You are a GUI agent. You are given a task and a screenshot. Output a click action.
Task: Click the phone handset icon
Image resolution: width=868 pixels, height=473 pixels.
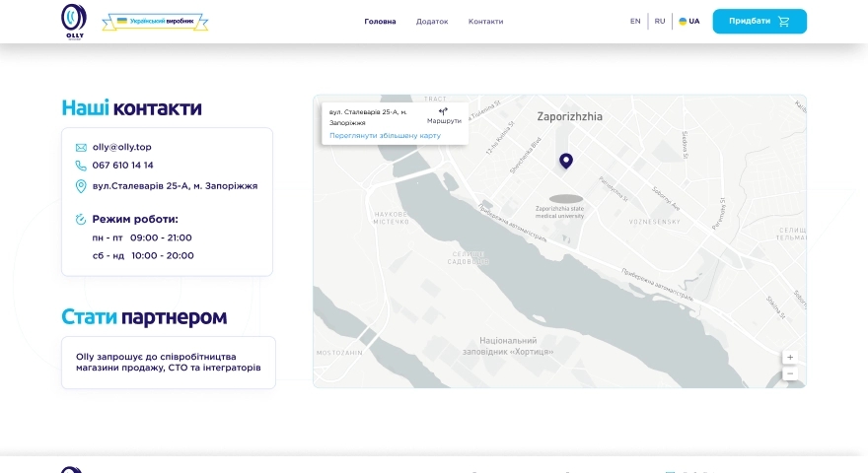(x=81, y=166)
